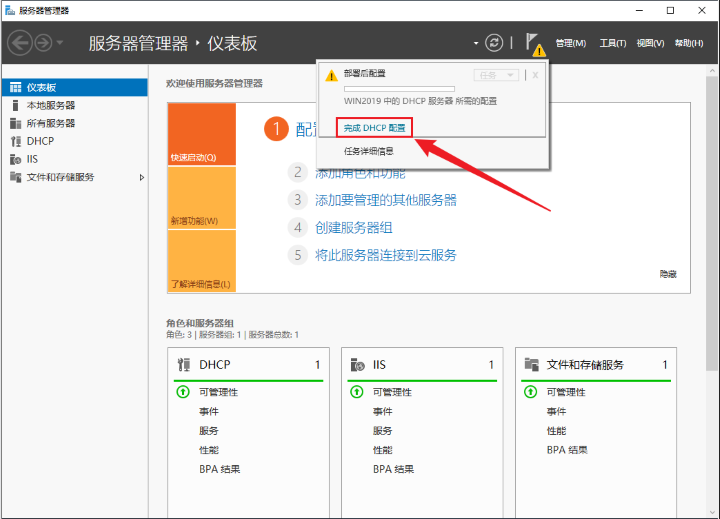Click the 服务器管理器 title bar app icon

coord(10,10)
